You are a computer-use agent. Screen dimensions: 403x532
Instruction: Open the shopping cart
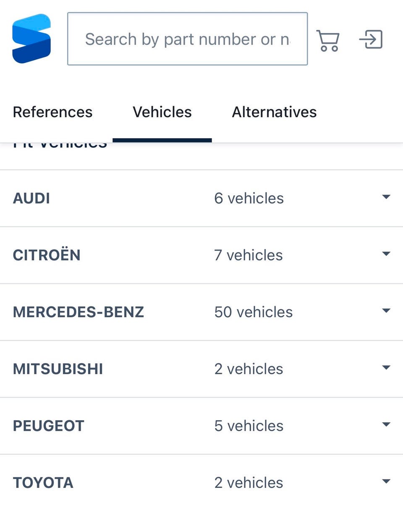[328, 40]
